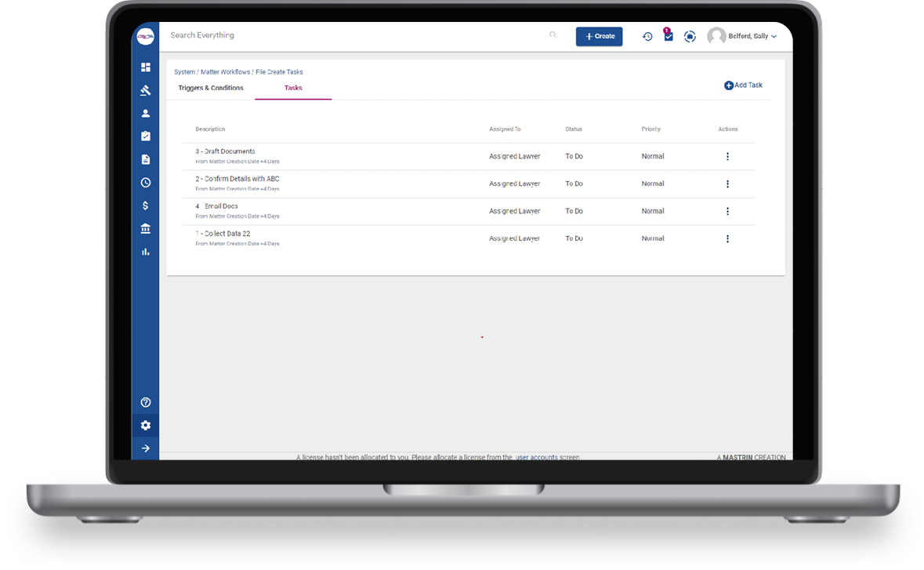Screen dimensions: 924x570
Task: Click the user avatar picture
Action: 716,37
